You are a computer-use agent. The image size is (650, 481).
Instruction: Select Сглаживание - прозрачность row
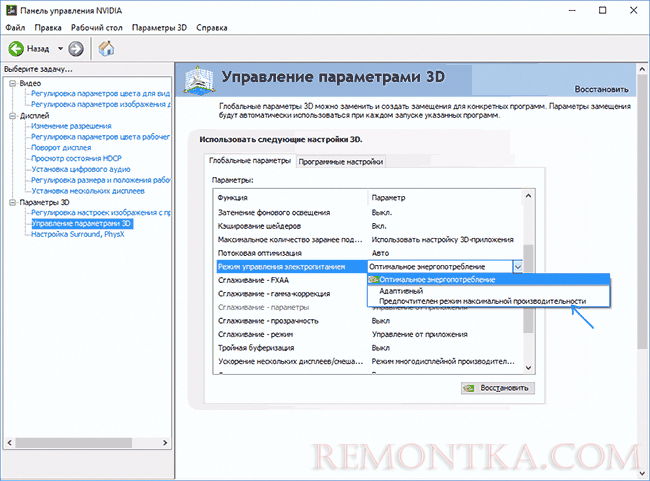(368, 321)
